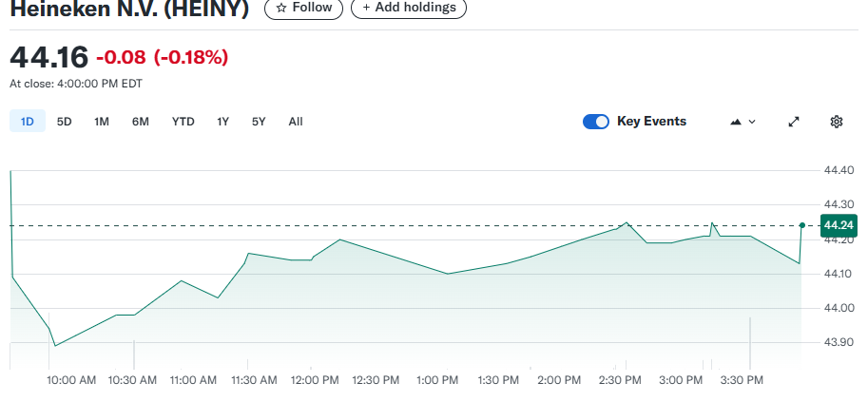The image size is (868, 402).
Task: Select the YTD chart range
Action: (x=183, y=122)
